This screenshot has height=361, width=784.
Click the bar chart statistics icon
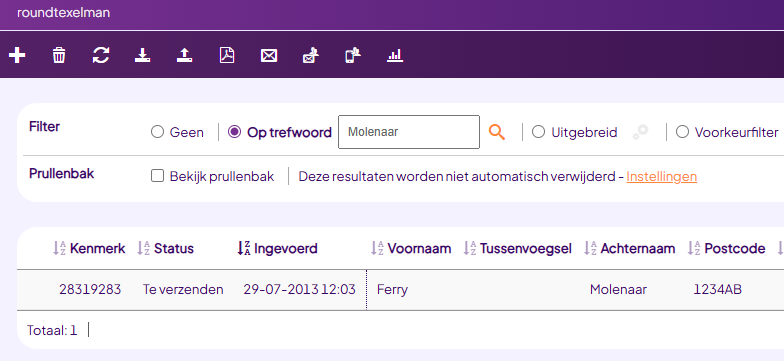click(x=395, y=55)
